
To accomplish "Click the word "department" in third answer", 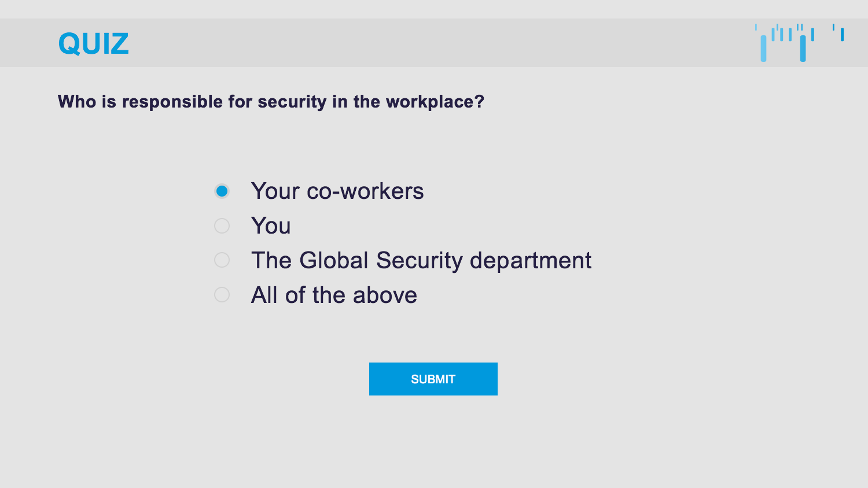I will tap(530, 261).
